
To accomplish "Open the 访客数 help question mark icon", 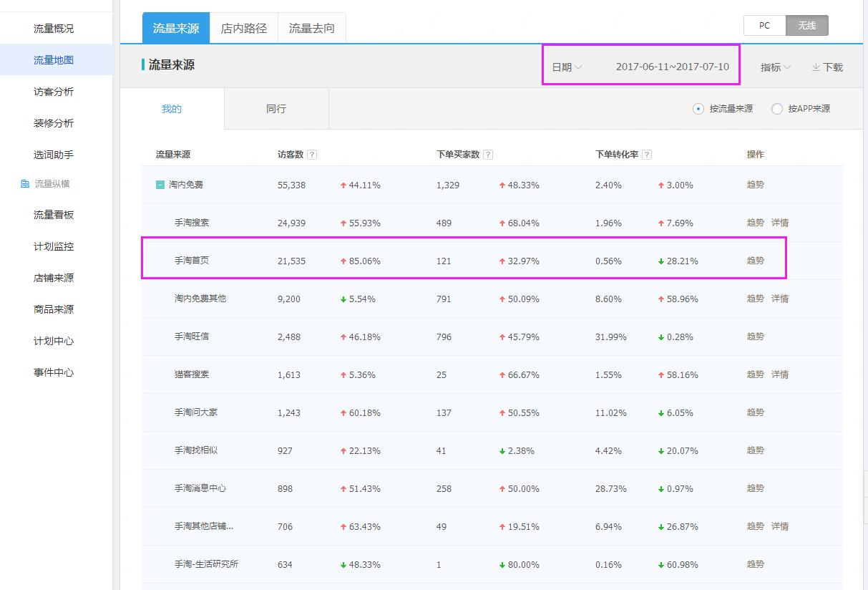I will 313,154.
